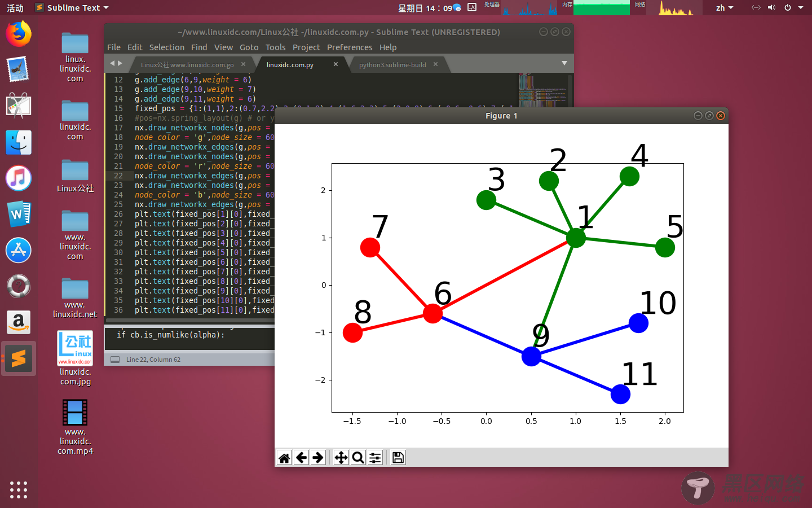Open Configure subplots in Figure 1 toolbar
812x508 pixels.
point(375,458)
